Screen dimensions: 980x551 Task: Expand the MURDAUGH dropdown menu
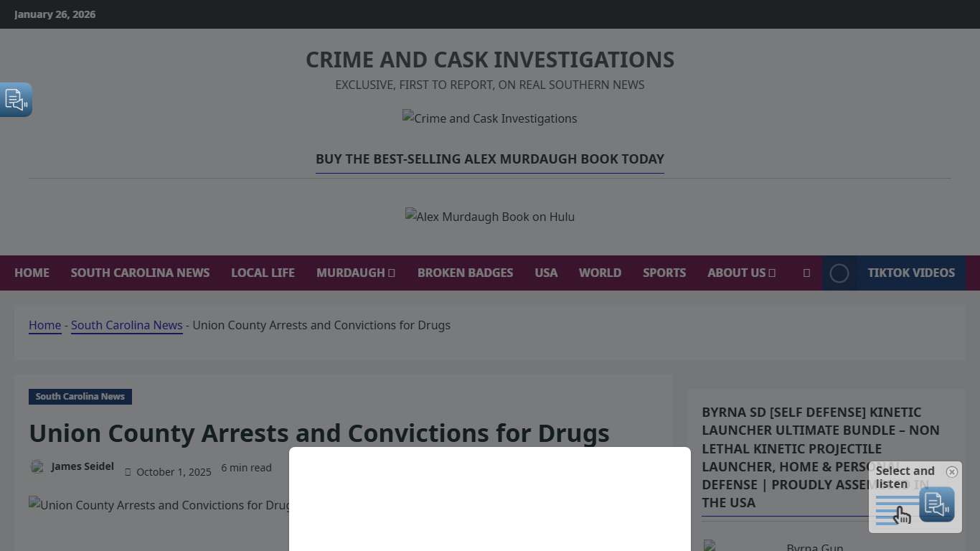tap(355, 273)
